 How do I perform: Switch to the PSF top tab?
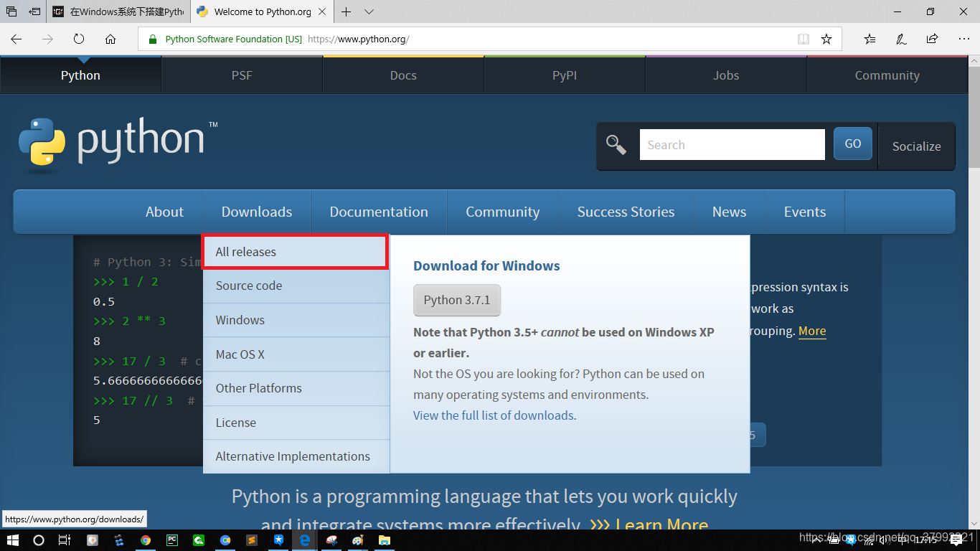click(x=242, y=75)
